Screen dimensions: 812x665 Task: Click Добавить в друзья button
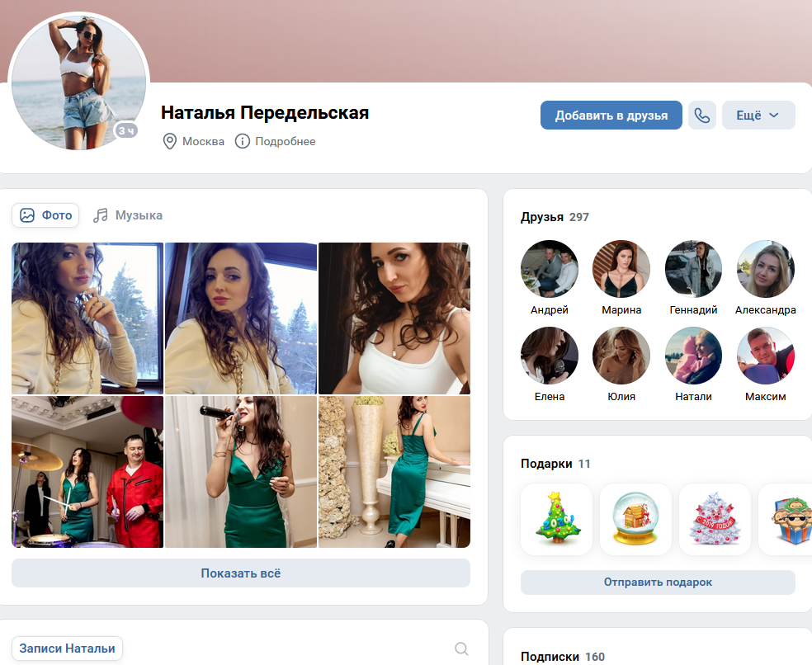tap(611, 115)
